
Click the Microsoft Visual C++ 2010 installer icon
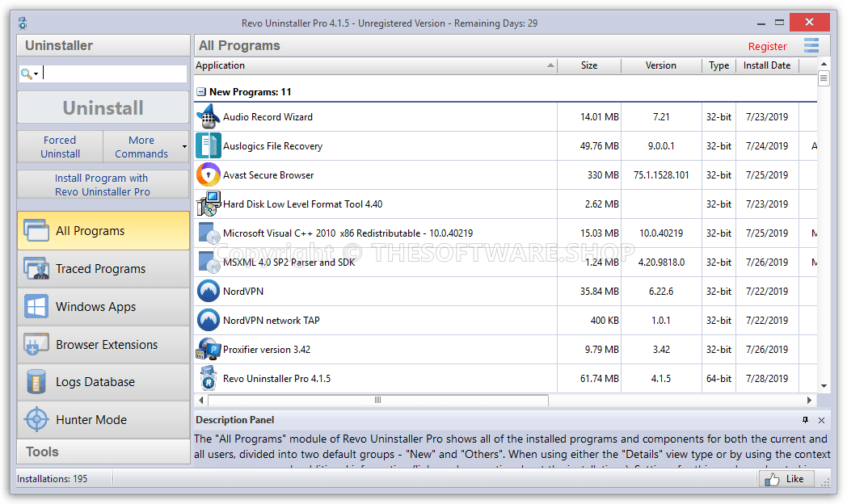209,233
